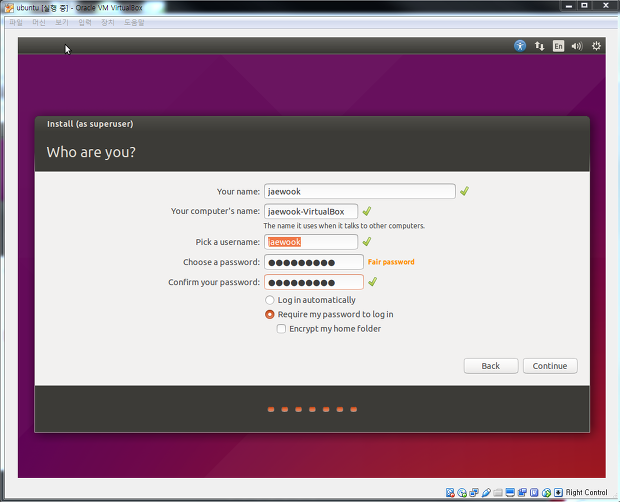Maximize the VirtualBox window
The height and width of the screenshot is (502, 620).
pos(584,6)
